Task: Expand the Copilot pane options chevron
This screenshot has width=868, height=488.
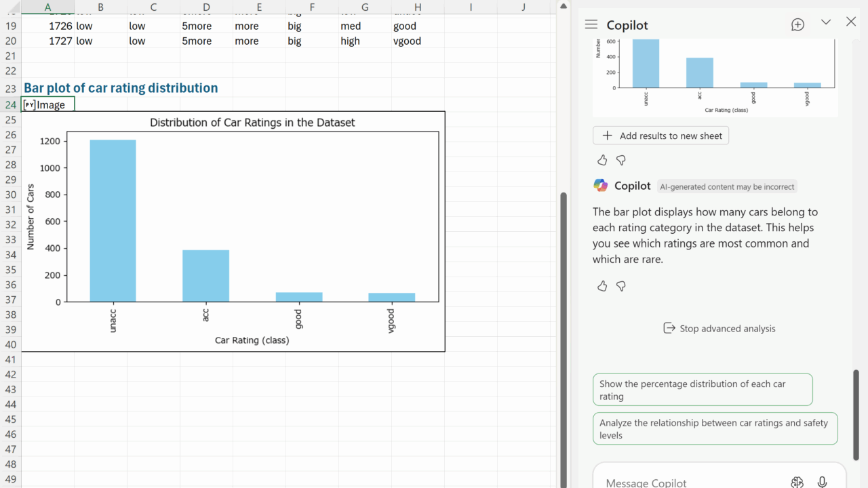Action: [x=825, y=22]
